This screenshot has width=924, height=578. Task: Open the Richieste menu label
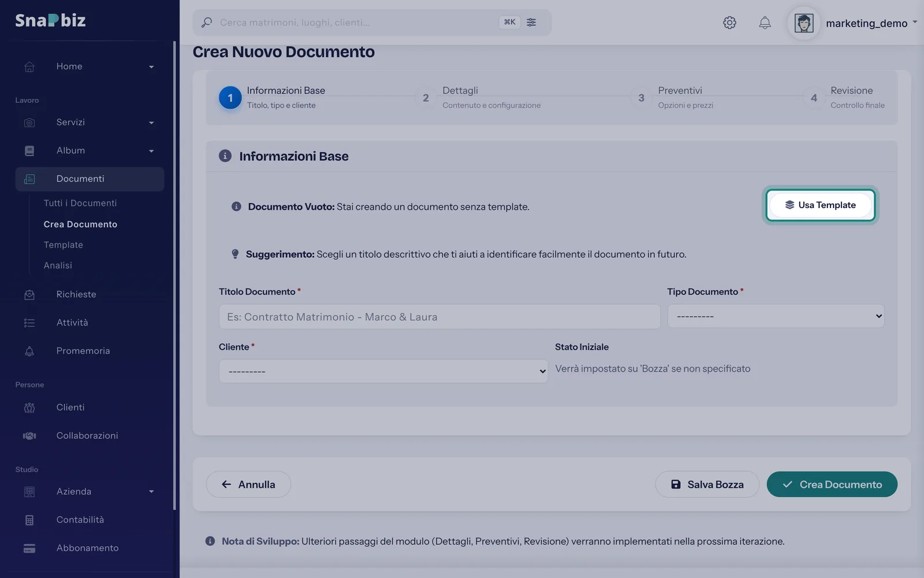[76, 295]
